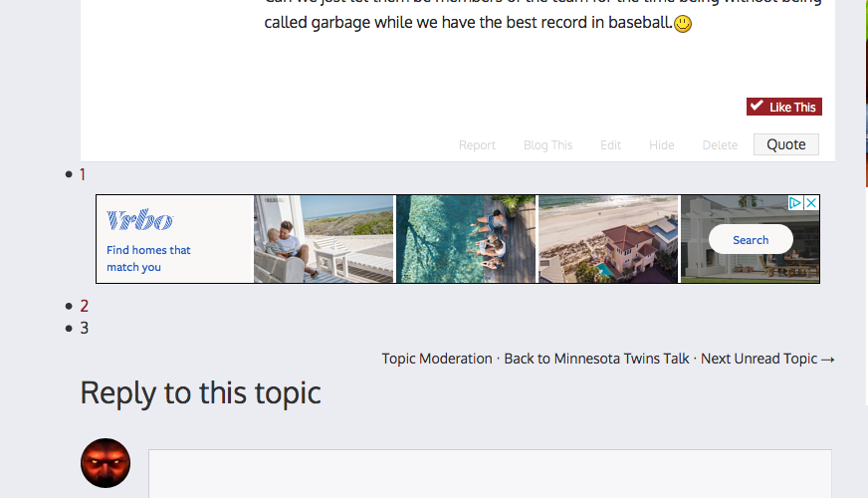Click the AdChoices info icon on the ad
The width and height of the screenshot is (868, 498).
795,202
